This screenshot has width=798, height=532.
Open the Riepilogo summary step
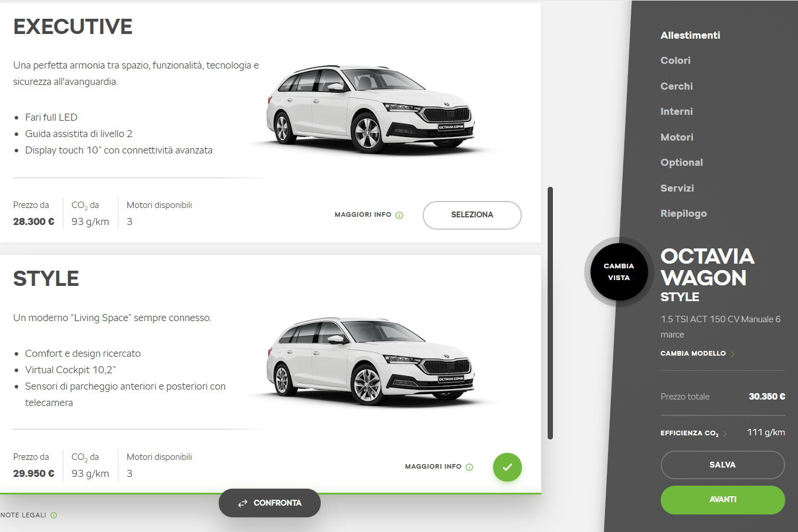click(x=683, y=213)
